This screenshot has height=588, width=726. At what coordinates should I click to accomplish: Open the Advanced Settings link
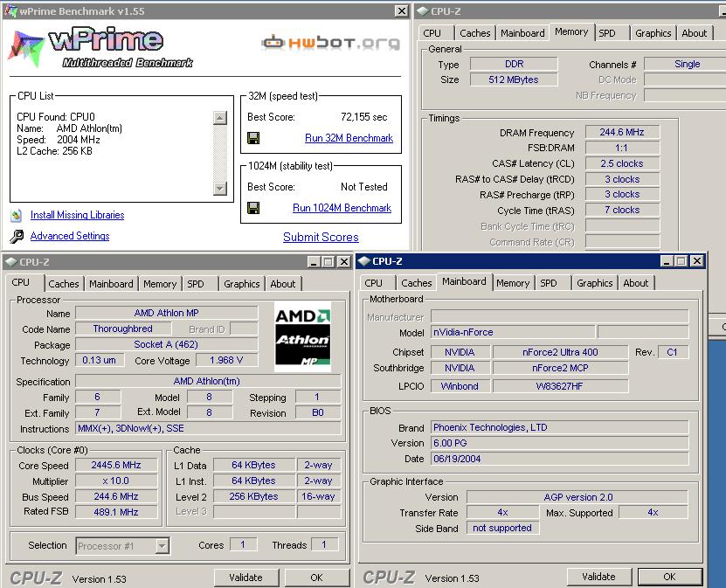tap(70, 236)
